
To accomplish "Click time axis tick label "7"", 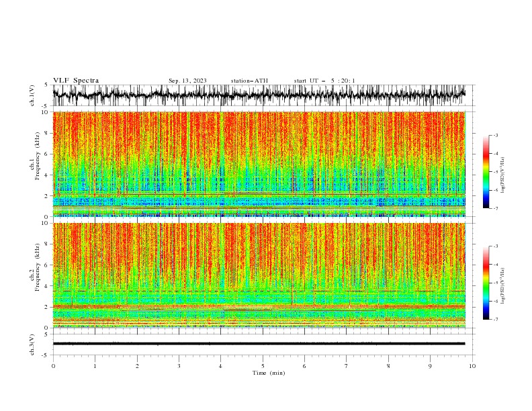I will [347, 366].
